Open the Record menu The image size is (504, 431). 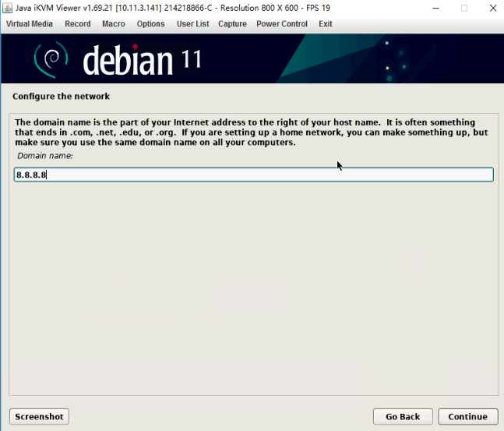78,24
